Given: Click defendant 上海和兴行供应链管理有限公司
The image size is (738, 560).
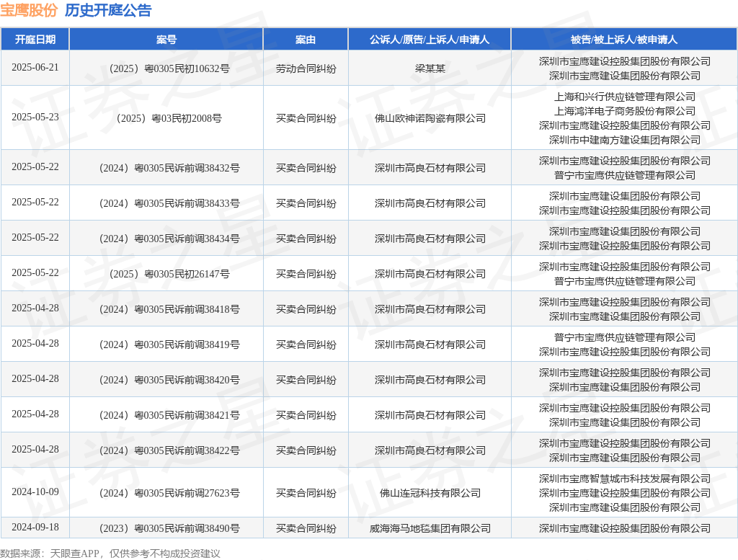Looking at the screenshot, I should 625,97.
